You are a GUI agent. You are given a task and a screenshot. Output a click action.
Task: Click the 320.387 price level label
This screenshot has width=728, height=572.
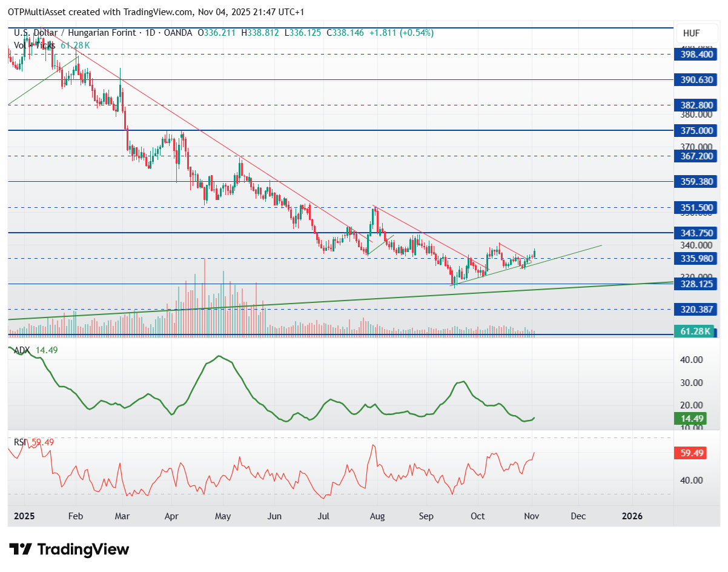tap(698, 309)
